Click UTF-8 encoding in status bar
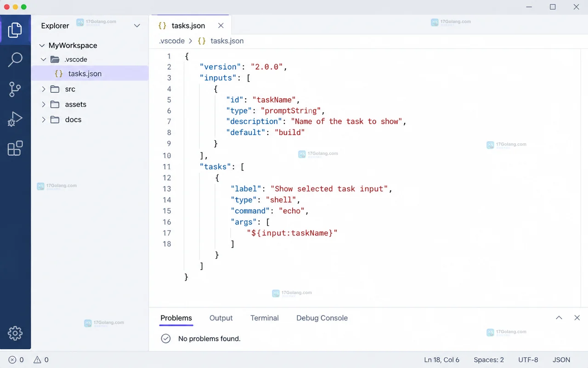 coord(528,360)
